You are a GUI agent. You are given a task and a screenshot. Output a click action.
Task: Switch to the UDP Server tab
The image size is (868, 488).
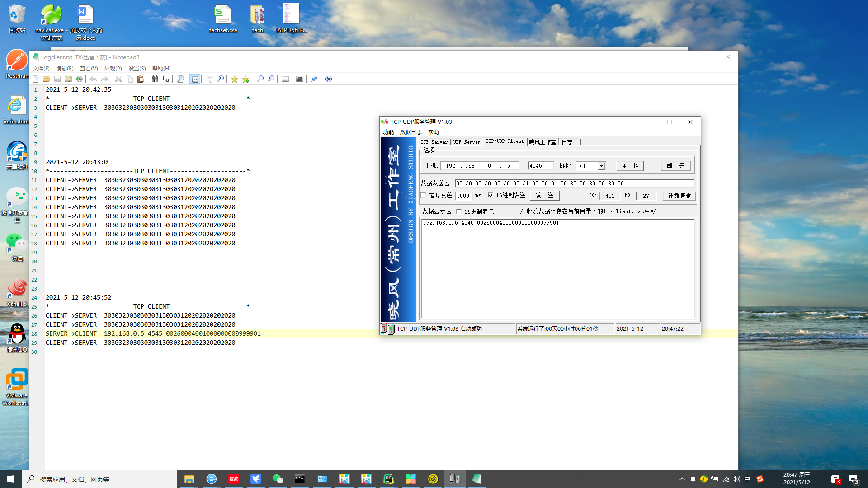click(x=467, y=142)
